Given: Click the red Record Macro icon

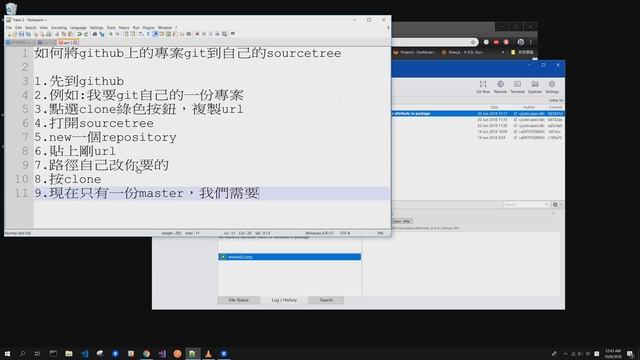Looking at the screenshot, I should click(x=197, y=34).
